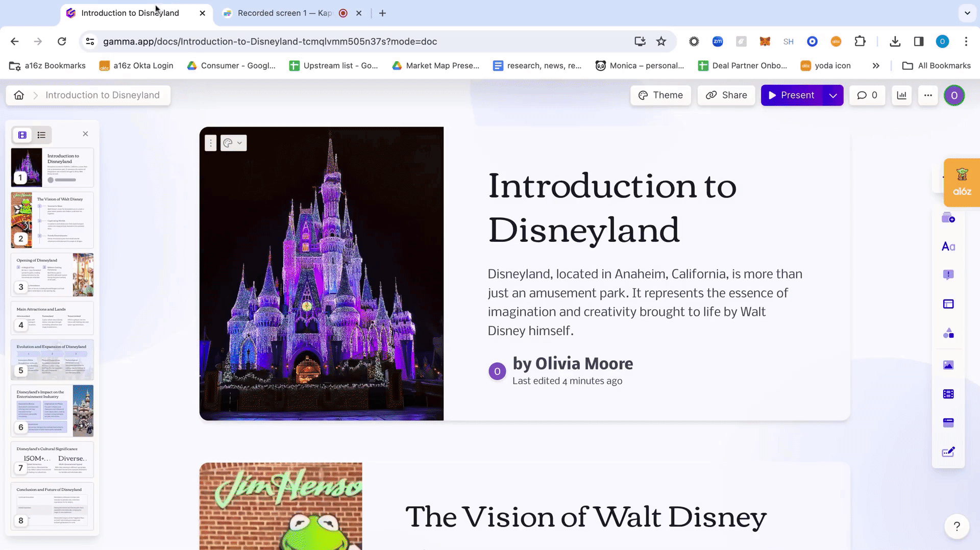The image size is (980, 550).
Task: Go back in browser history
Action: click(x=15, y=41)
